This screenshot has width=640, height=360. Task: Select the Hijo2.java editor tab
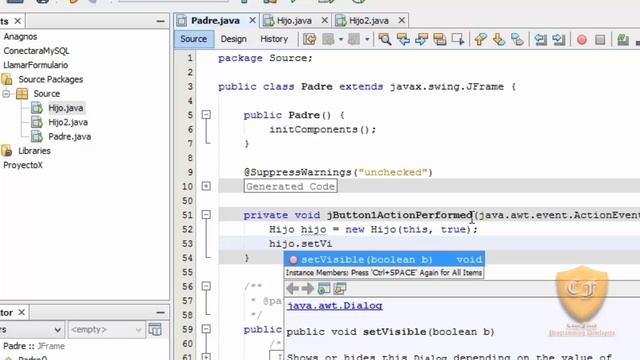[x=369, y=20]
